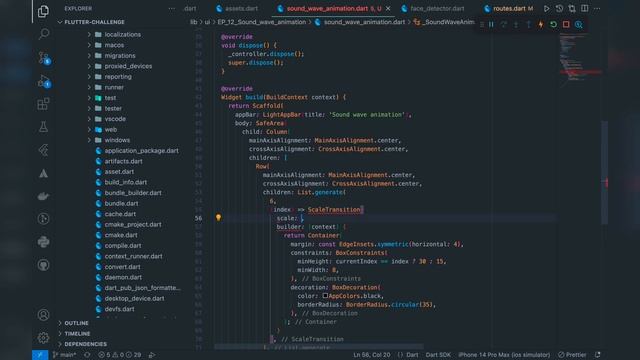Select device iPhone 14 Pro Max simulator
Screen dimensions: 640x360
tap(504, 355)
